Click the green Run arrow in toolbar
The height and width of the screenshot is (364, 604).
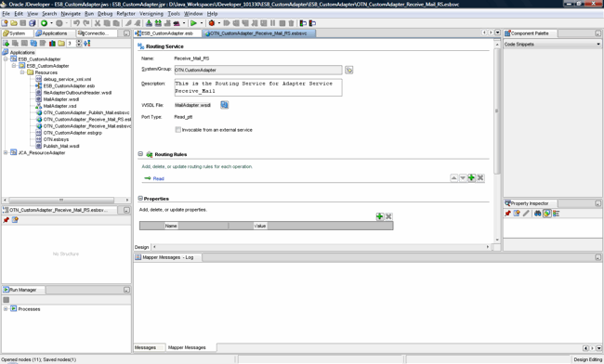pos(193,23)
